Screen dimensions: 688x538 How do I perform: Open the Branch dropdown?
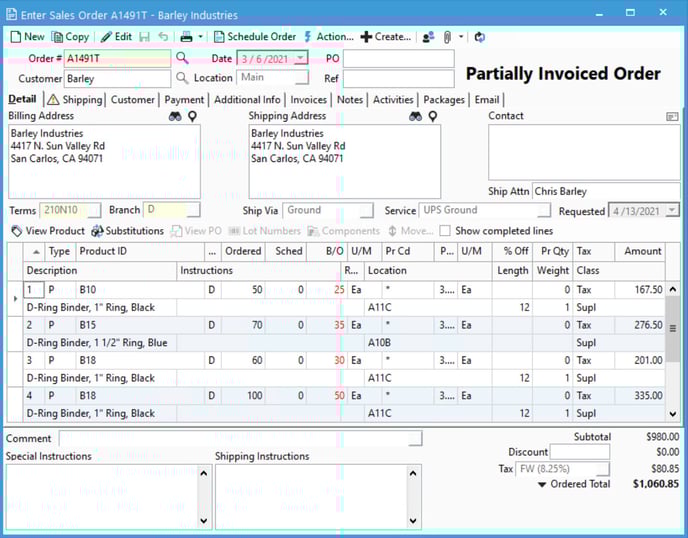click(x=193, y=210)
